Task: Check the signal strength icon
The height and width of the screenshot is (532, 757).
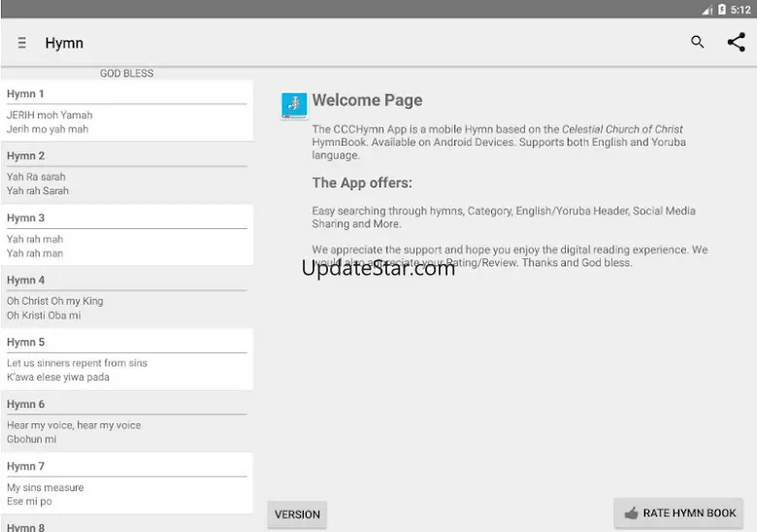Action: [x=708, y=10]
